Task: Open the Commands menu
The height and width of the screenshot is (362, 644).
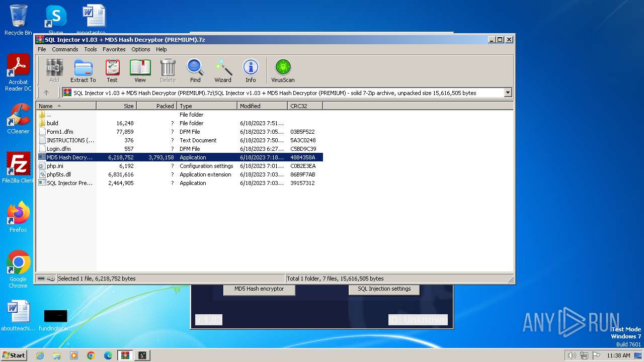Action: point(65,49)
